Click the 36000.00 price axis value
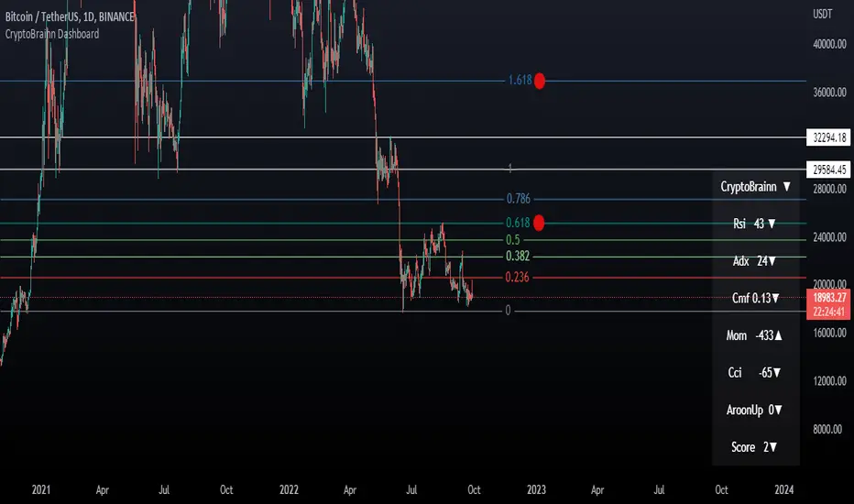Viewport: 854px width, 504px height. tap(829, 92)
